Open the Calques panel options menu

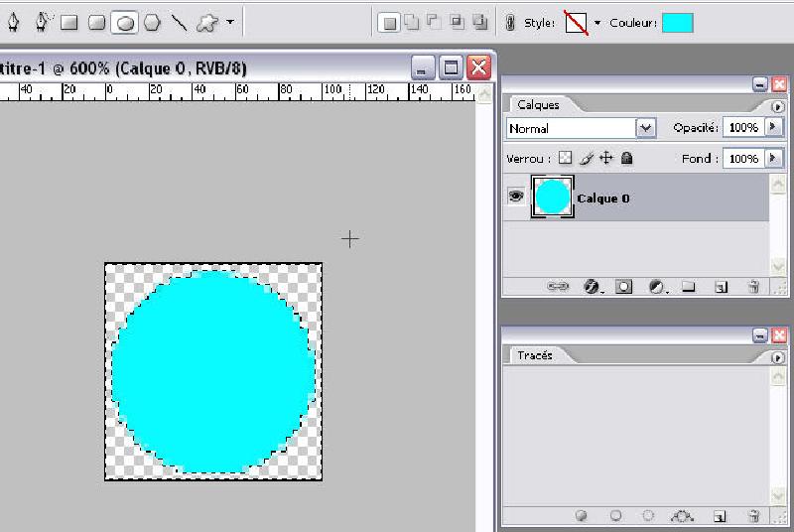(777, 106)
